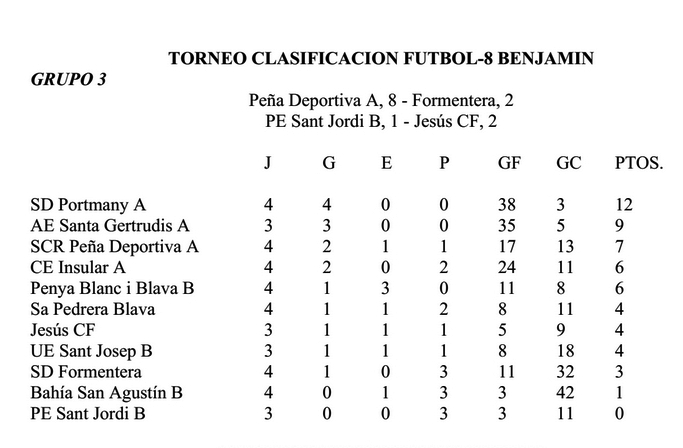Screen dimensions: 683x448
Task: Click the GC column header
Action: 568,162
